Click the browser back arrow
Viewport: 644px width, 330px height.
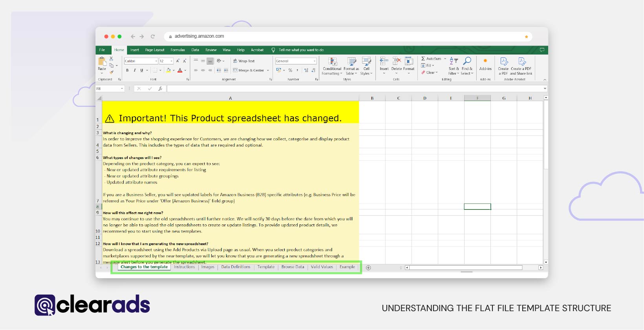(x=133, y=37)
